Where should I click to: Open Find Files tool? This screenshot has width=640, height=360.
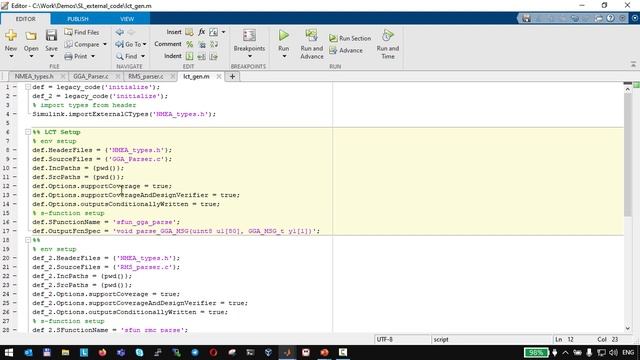coord(82,32)
